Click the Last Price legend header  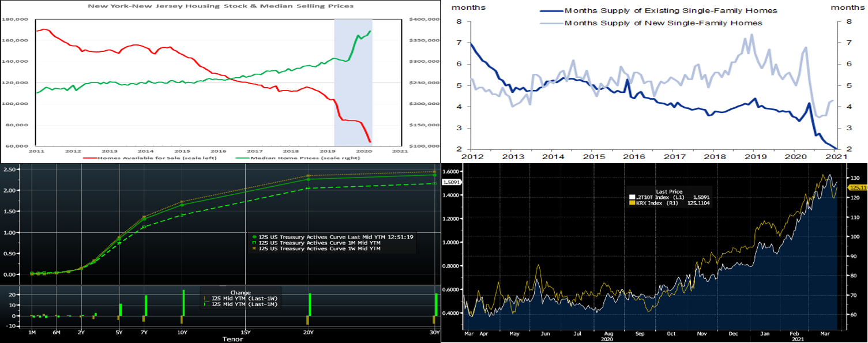point(669,191)
